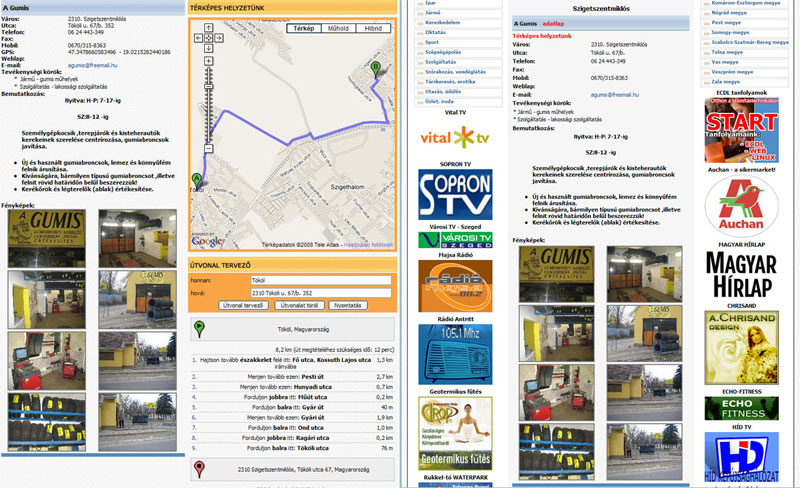Viewport: 800px width, 488px height.
Task: Open the Hajsa Rádió banner image
Action: click(455, 286)
